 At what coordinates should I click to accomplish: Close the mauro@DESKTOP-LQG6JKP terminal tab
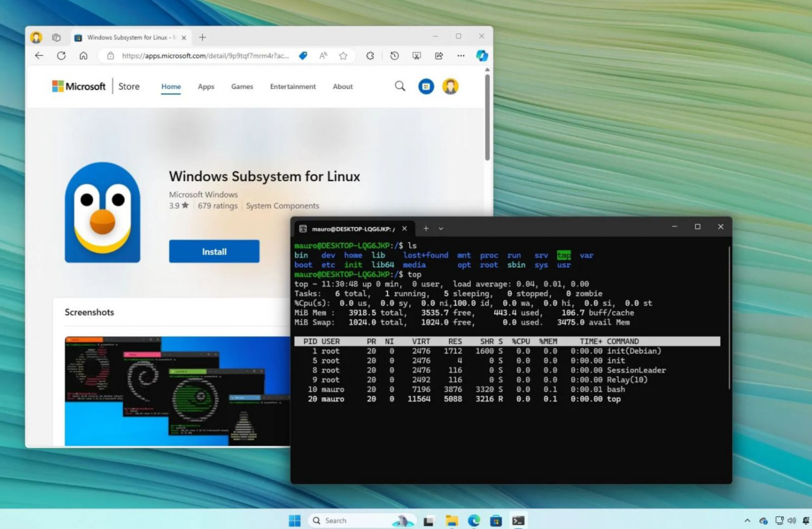click(x=404, y=229)
